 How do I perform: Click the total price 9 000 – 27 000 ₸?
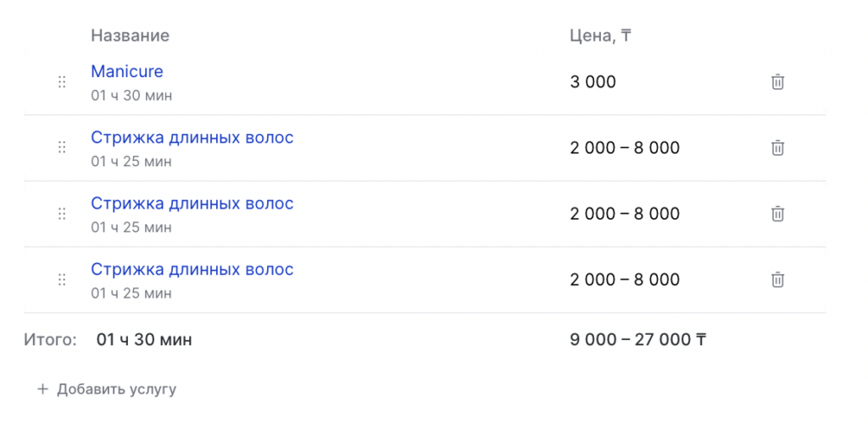638,340
